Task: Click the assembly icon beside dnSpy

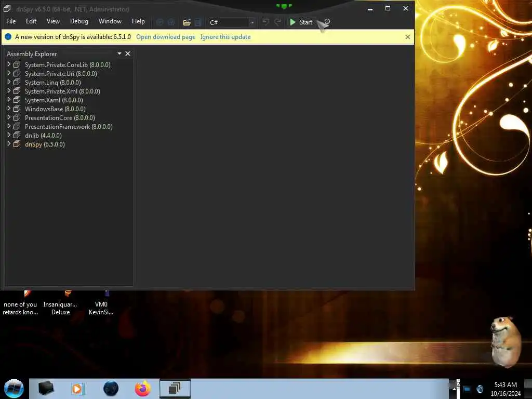Action: tap(17, 144)
